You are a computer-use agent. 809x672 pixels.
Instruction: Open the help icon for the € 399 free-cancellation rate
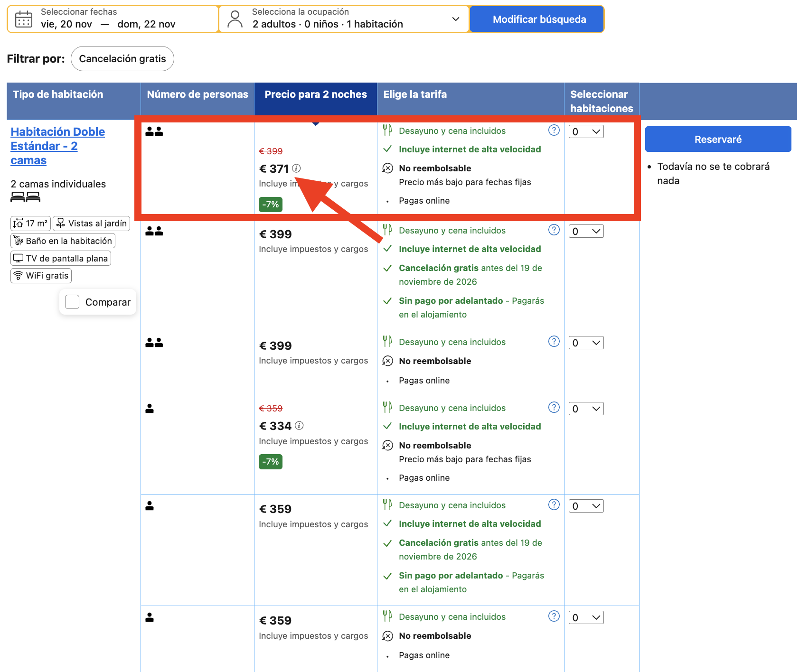554,230
